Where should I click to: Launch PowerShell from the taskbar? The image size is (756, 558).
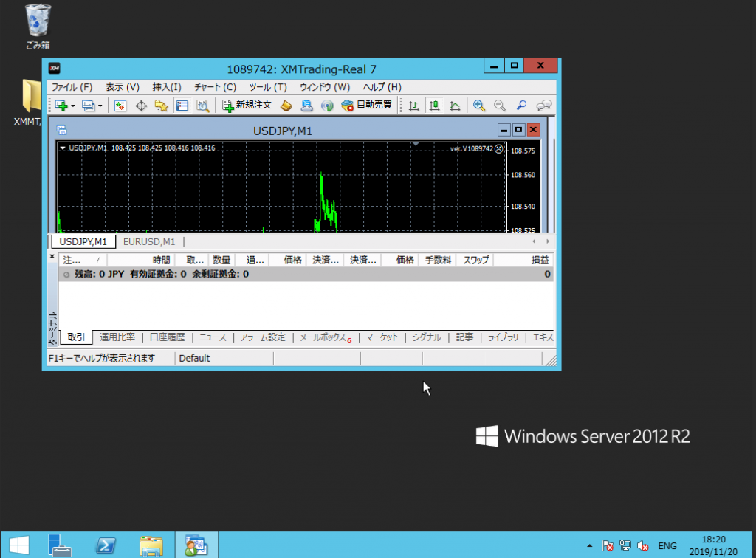pyautogui.click(x=106, y=545)
